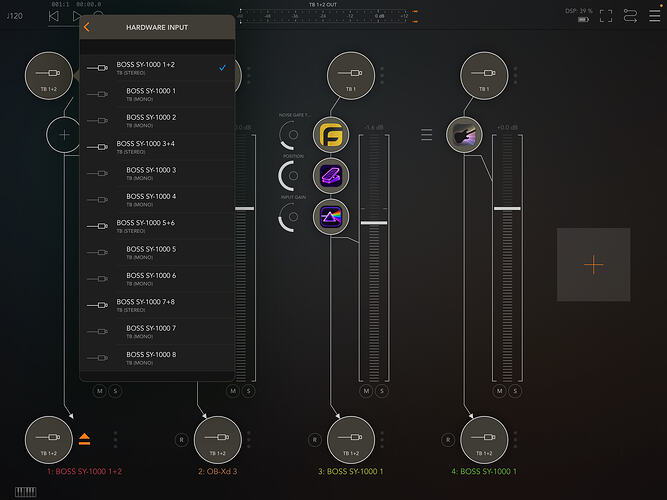Choose BOSS SY-1000 1 mono input

click(x=157, y=94)
